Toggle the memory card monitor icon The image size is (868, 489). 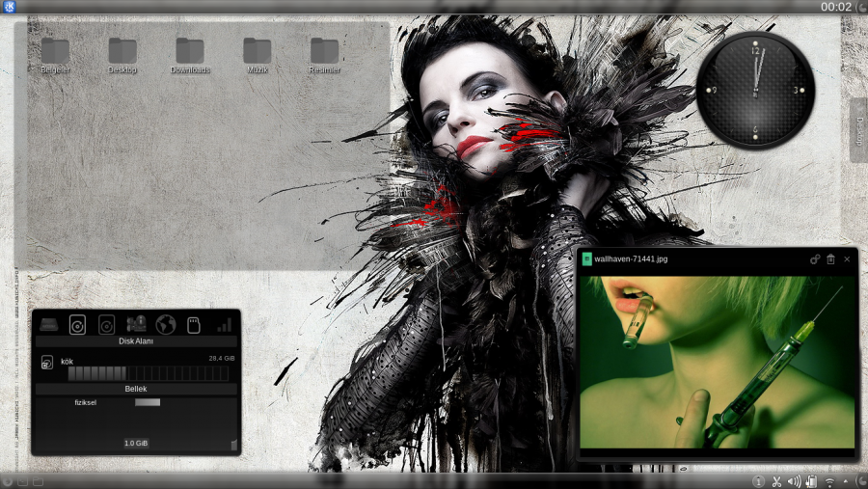pyautogui.click(x=194, y=324)
